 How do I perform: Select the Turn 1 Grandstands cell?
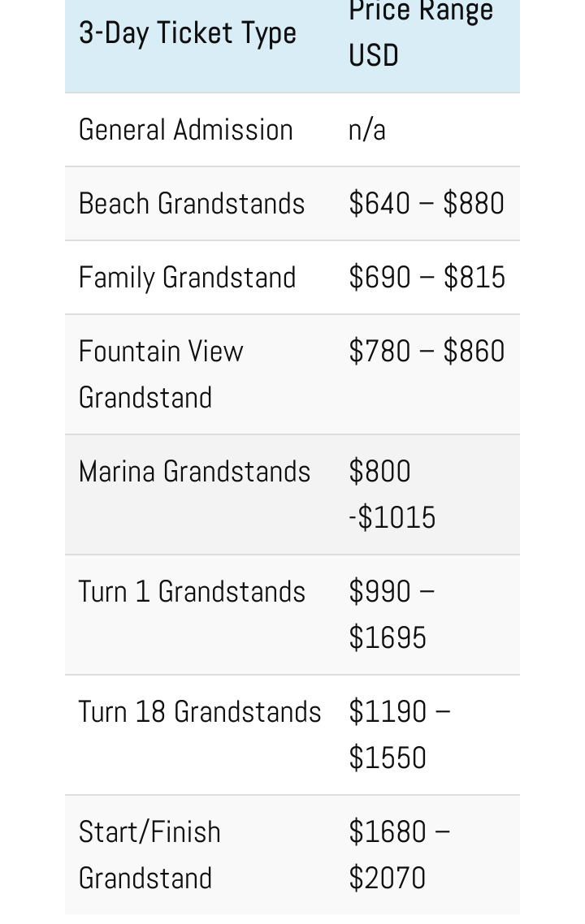[x=193, y=592]
